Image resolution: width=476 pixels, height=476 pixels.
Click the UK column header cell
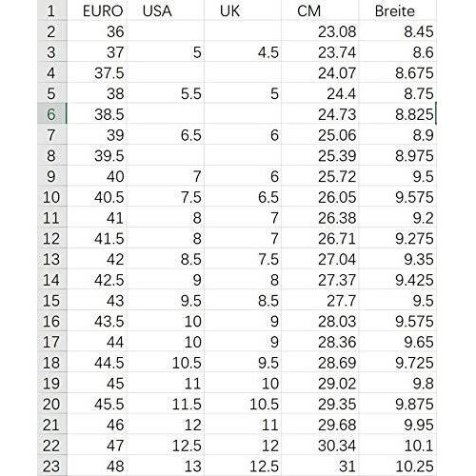243,10
